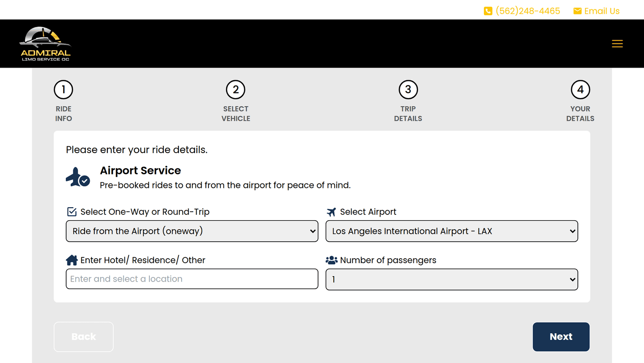Click the 'Pre-booked rides to and from' description
This screenshot has width=644, height=363.
pos(225,185)
